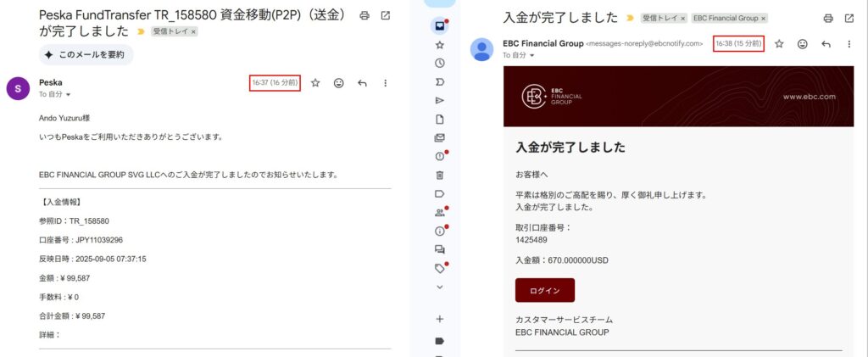
Task: Expand the To 自分 details in the Peska email
Action: pyautogui.click(x=69, y=95)
